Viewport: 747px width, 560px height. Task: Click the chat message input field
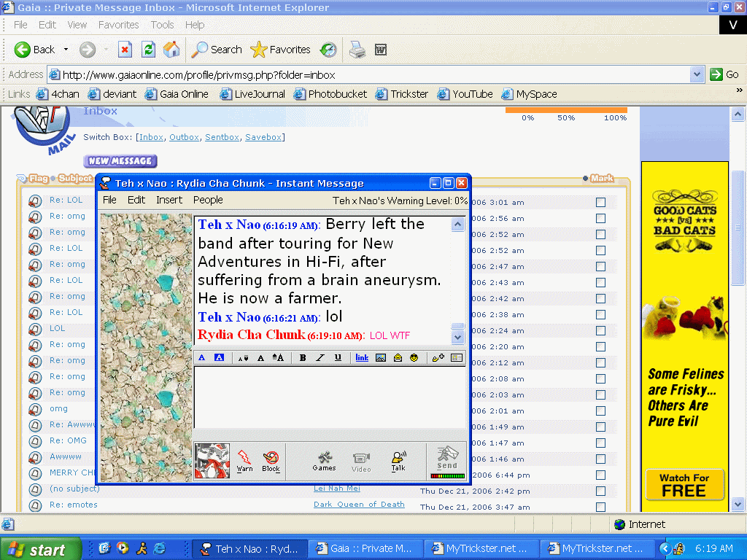pyautogui.click(x=330, y=397)
